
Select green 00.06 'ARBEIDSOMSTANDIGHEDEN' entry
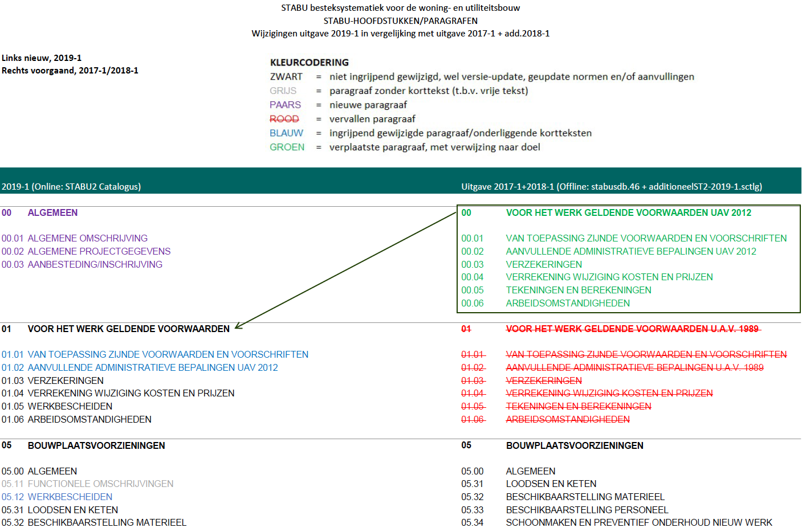(568, 304)
